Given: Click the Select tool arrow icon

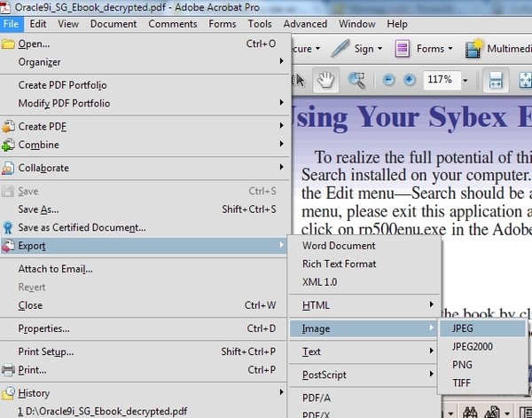Looking at the screenshot, I should click(x=300, y=80).
